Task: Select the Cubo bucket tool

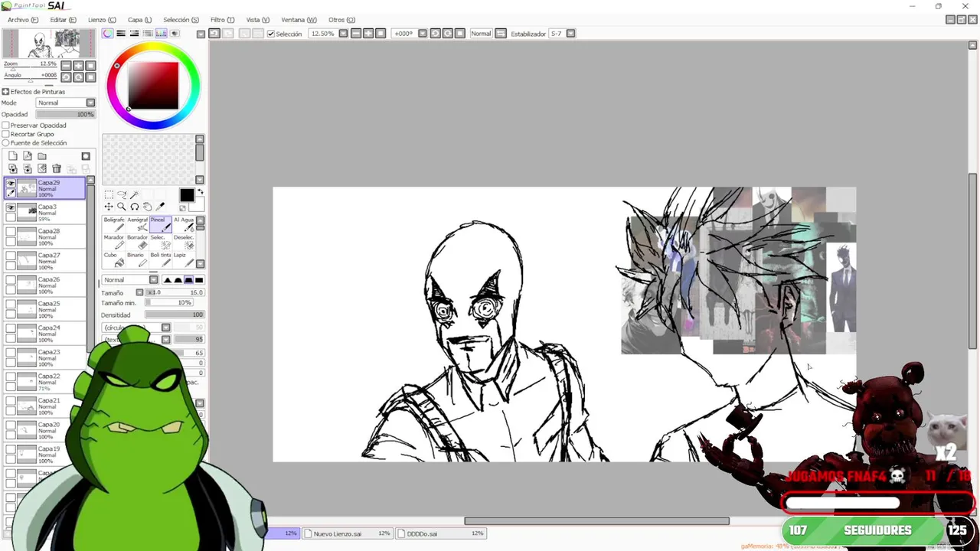Action: (114, 259)
